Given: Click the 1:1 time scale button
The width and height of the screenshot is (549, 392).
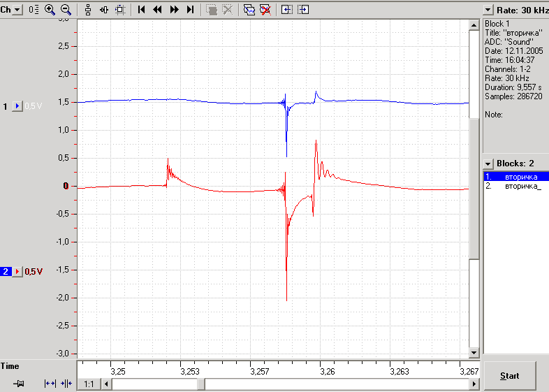Looking at the screenshot, I should pyautogui.click(x=89, y=384).
